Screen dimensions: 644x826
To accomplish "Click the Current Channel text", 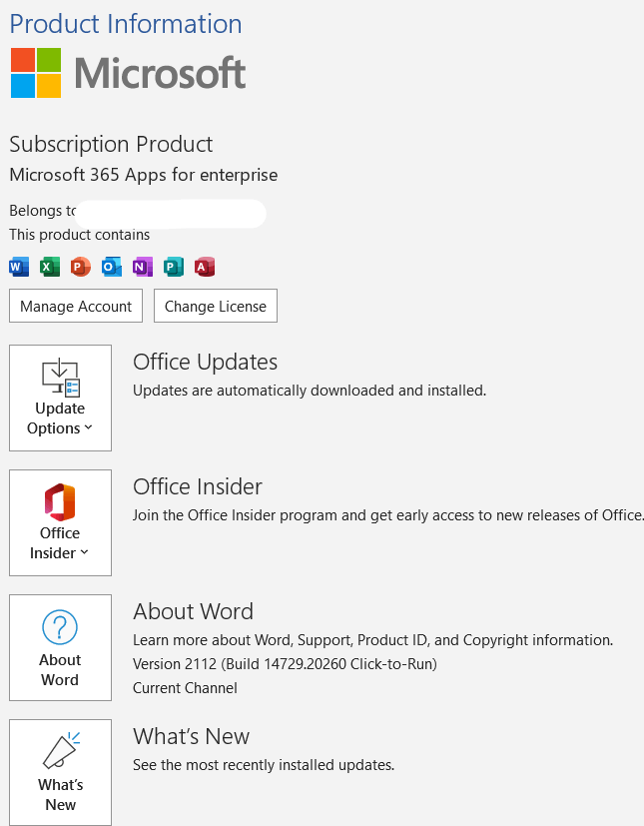I will [x=185, y=688].
